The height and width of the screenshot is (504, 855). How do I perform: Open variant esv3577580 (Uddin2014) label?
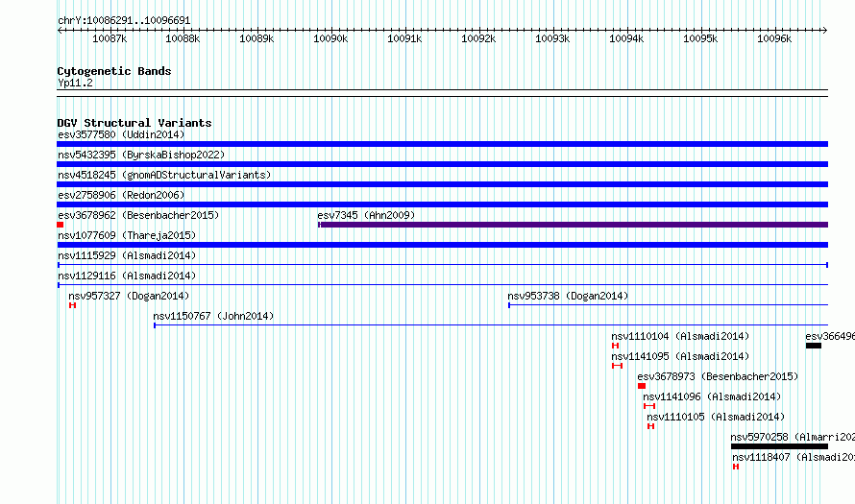click(121, 134)
